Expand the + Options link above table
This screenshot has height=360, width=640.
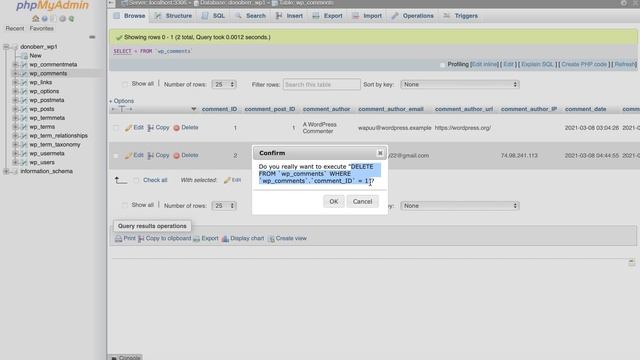click(x=122, y=101)
